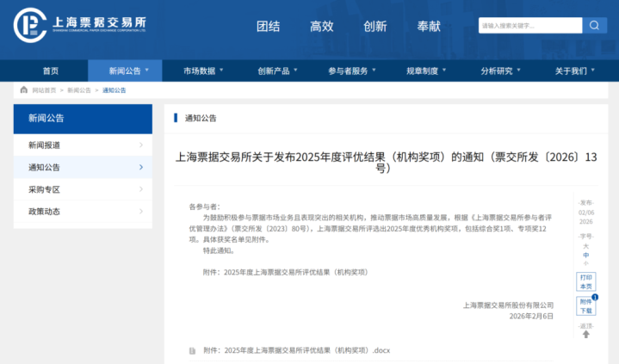The image size is (619, 364).
Task: Open the 新闻公告 navigation menu
Action: 125,71
